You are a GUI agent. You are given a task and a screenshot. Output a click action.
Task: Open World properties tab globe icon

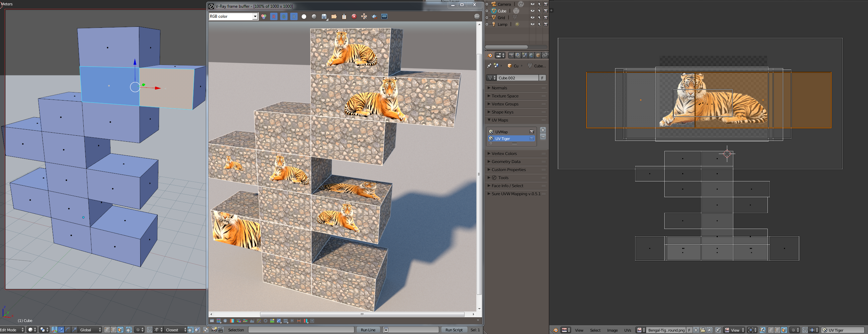(x=531, y=55)
